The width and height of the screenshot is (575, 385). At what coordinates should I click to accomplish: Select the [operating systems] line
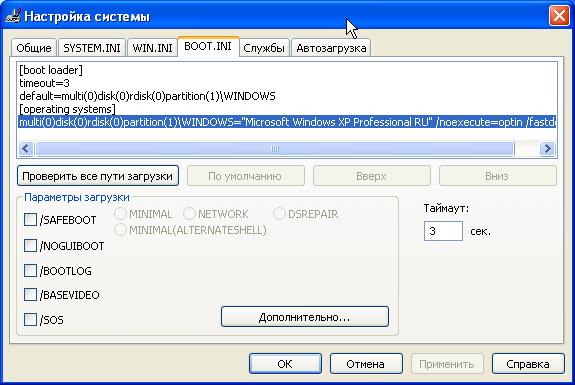tap(67, 109)
